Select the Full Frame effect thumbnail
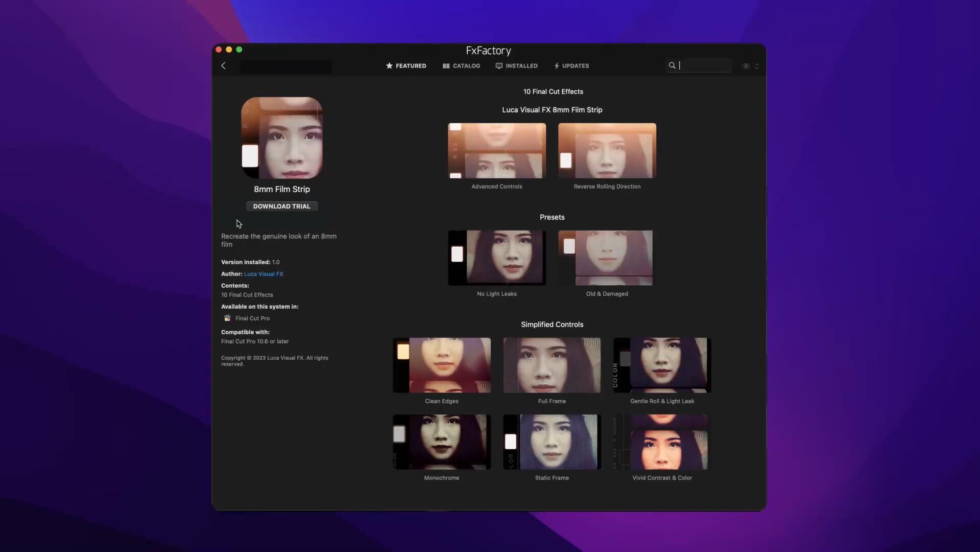The width and height of the screenshot is (980, 552). [x=552, y=365]
